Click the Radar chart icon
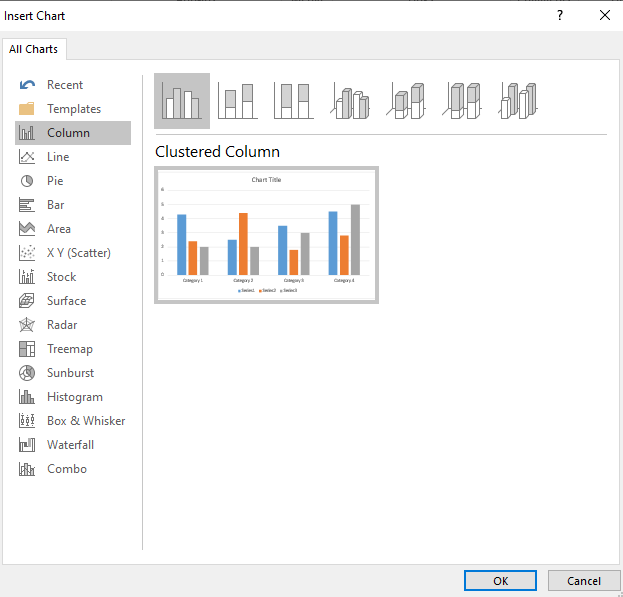The width and height of the screenshot is (623, 597). [27, 325]
